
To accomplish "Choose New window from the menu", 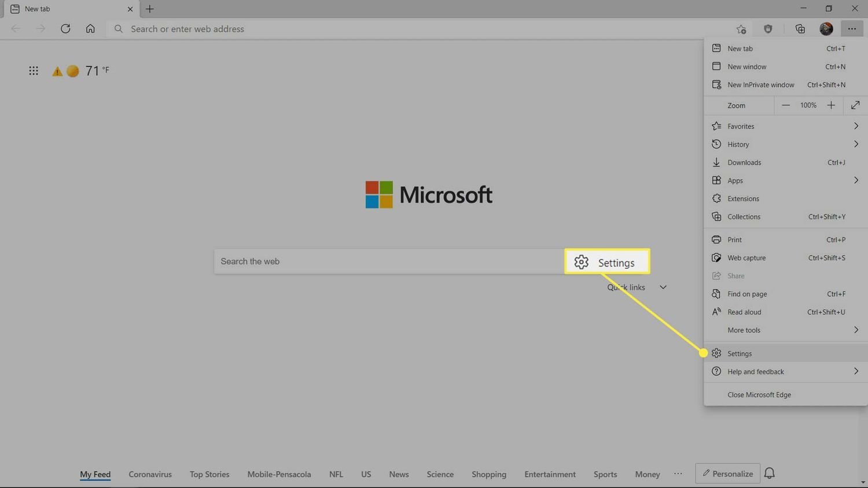I will [x=786, y=66].
